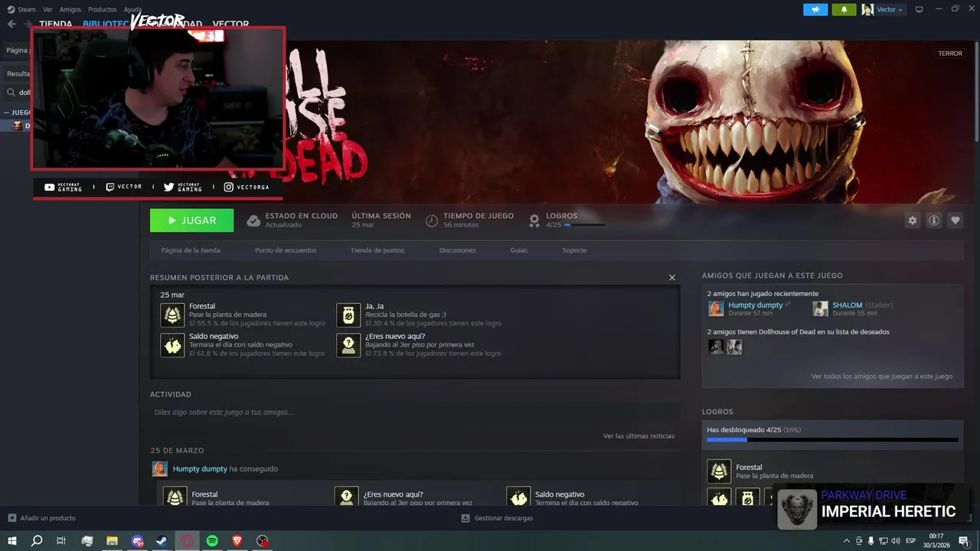Click the game info icon
The height and width of the screenshot is (551, 980).
(933, 220)
